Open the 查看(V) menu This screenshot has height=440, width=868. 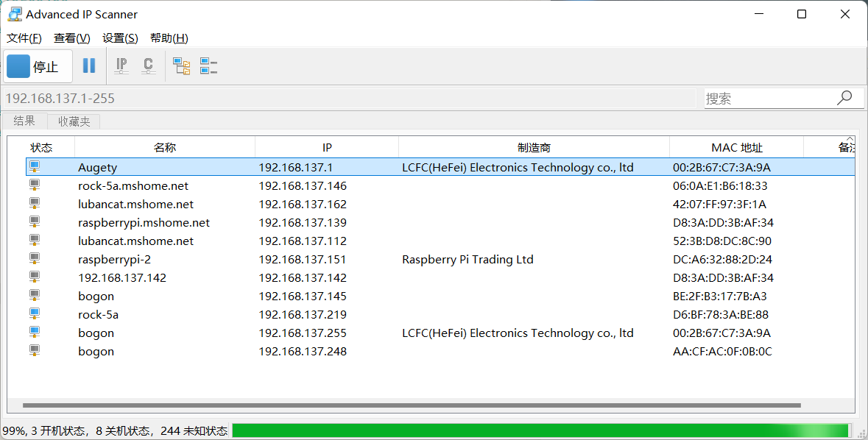(72, 38)
